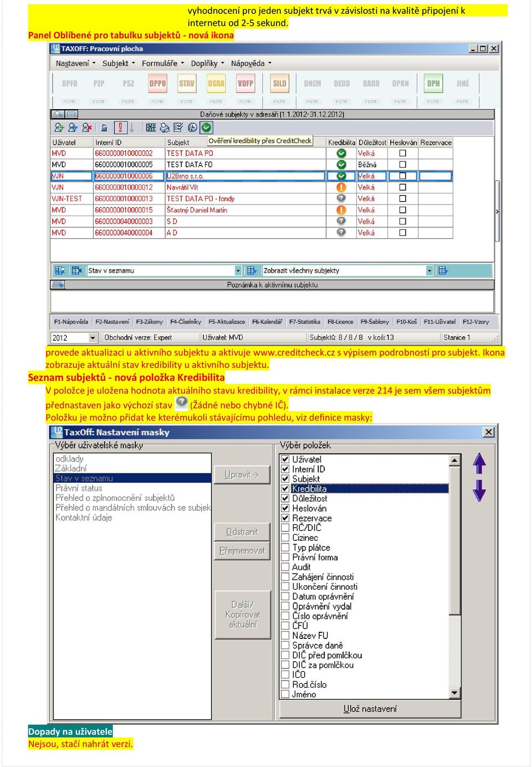Click the scroll down arrow in Výběr položek list
The height and width of the screenshot is (767, 532).
pyautogui.click(x=455, y=692)
